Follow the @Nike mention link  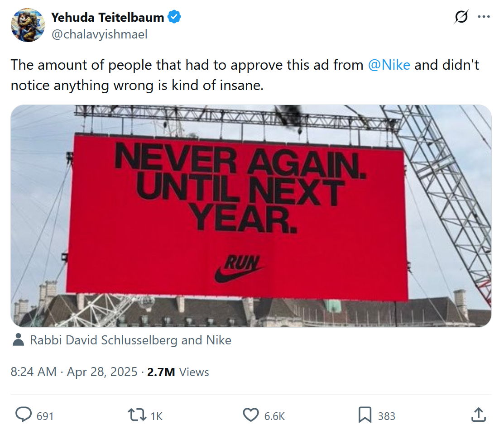[389, 65]
